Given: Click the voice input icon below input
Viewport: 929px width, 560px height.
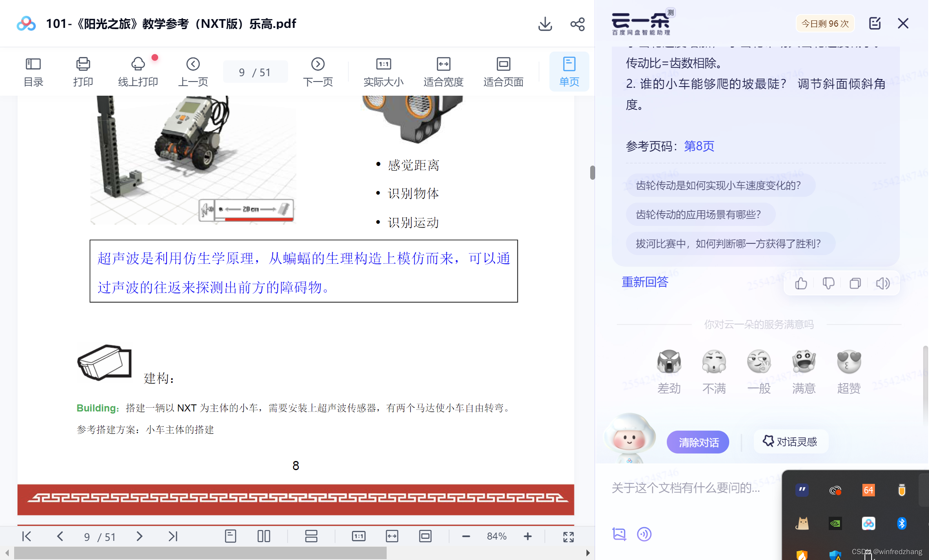Looking at the screenshot, I should tap(644, 534).
